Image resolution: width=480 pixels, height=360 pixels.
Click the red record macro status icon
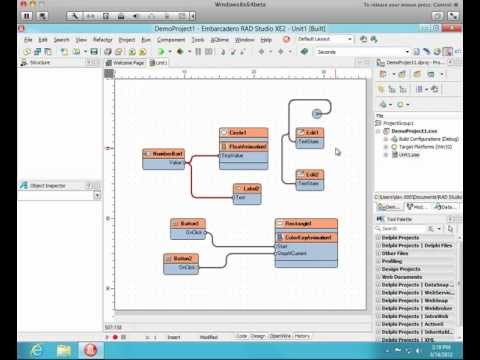[115, 337]
